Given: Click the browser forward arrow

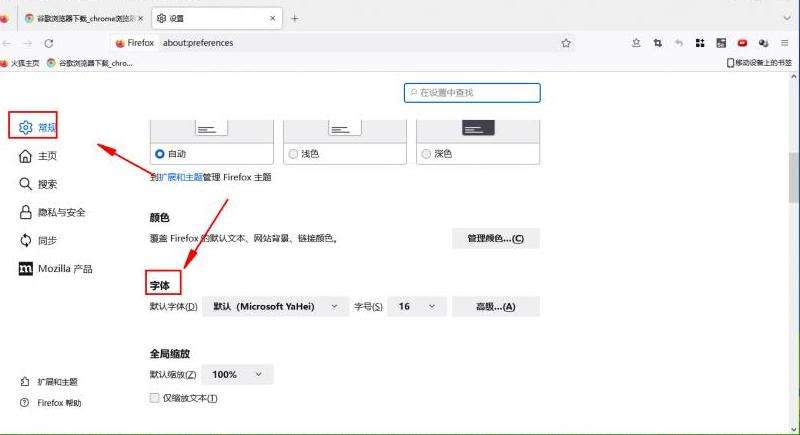Looking at the screenshot, I should tap(28, 43).
